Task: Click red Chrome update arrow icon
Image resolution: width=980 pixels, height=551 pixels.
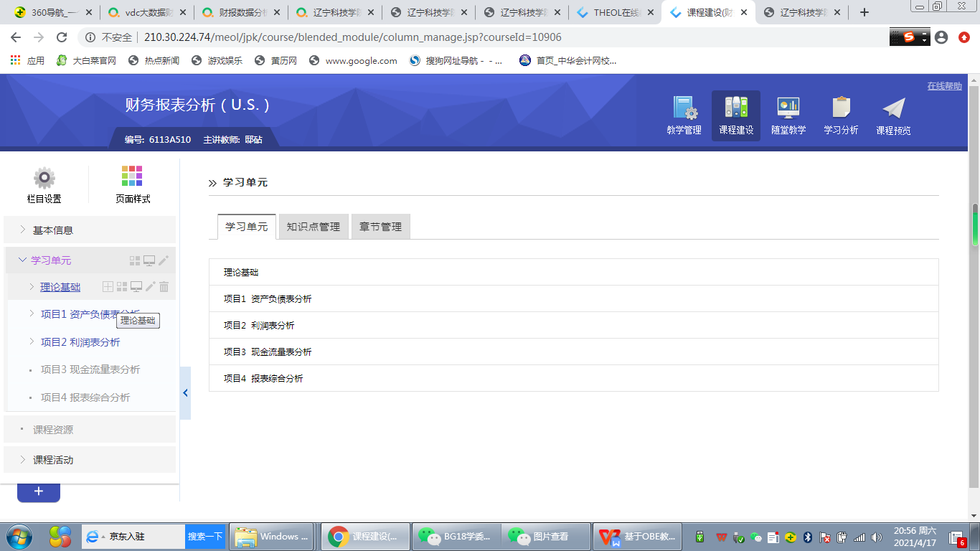Action: point(964,37)
